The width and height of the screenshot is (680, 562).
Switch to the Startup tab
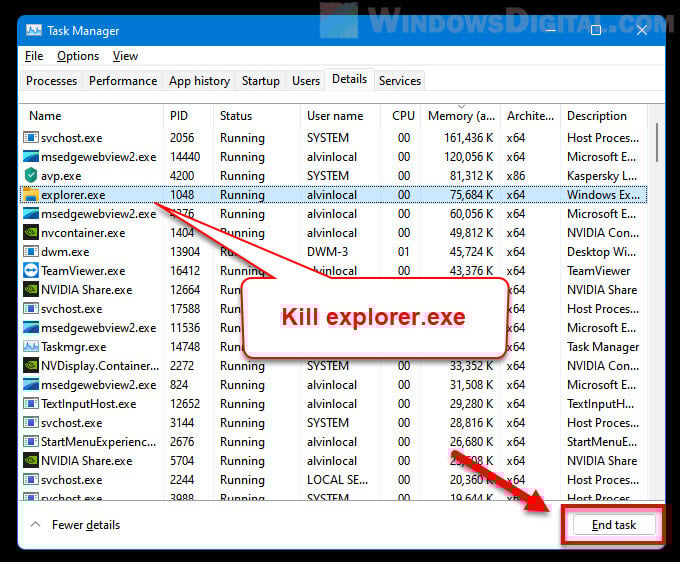pos(261,81)
